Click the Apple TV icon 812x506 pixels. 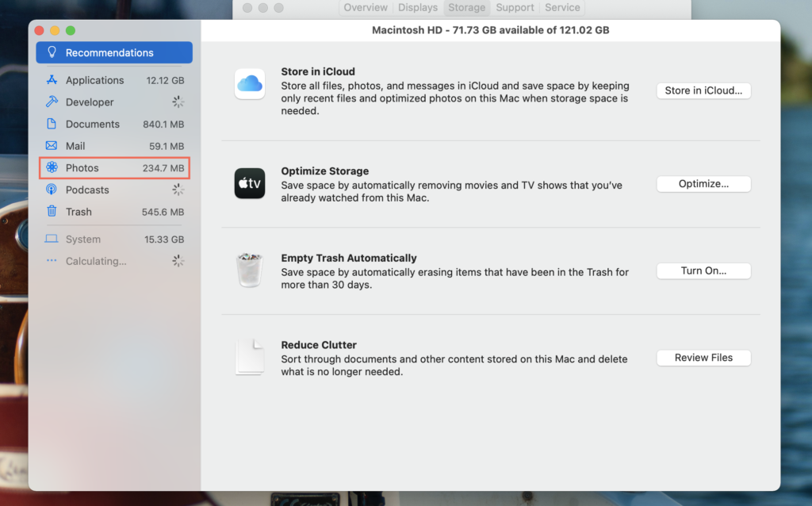click(250, 183)
